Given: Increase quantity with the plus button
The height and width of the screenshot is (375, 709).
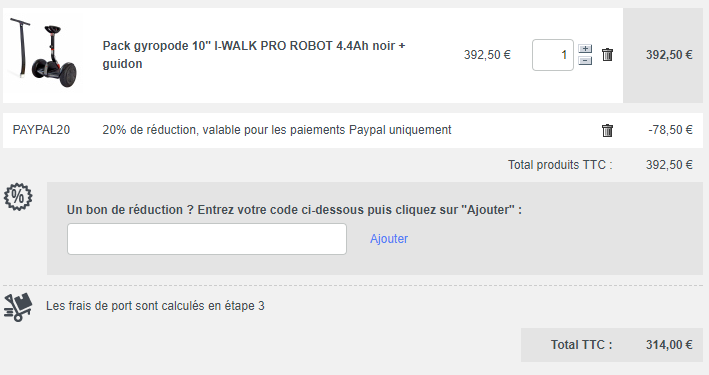Looking at the screenshot, I should pos(585,49).
